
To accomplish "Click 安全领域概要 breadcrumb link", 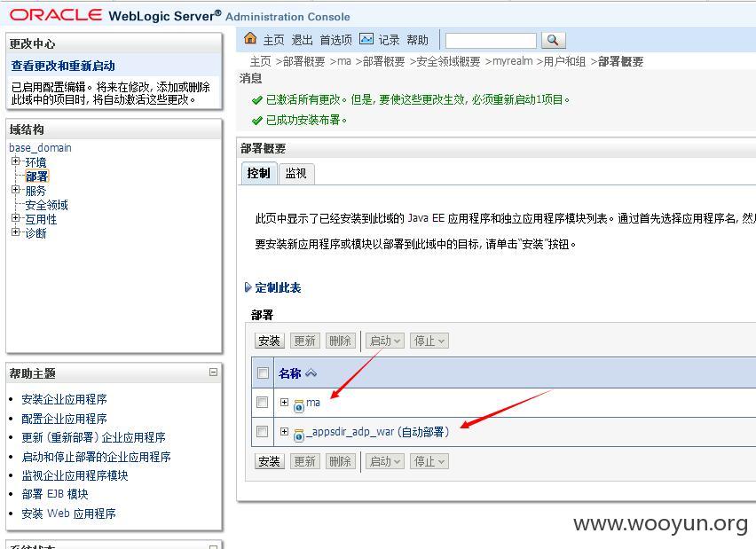I will click(448, 61).
